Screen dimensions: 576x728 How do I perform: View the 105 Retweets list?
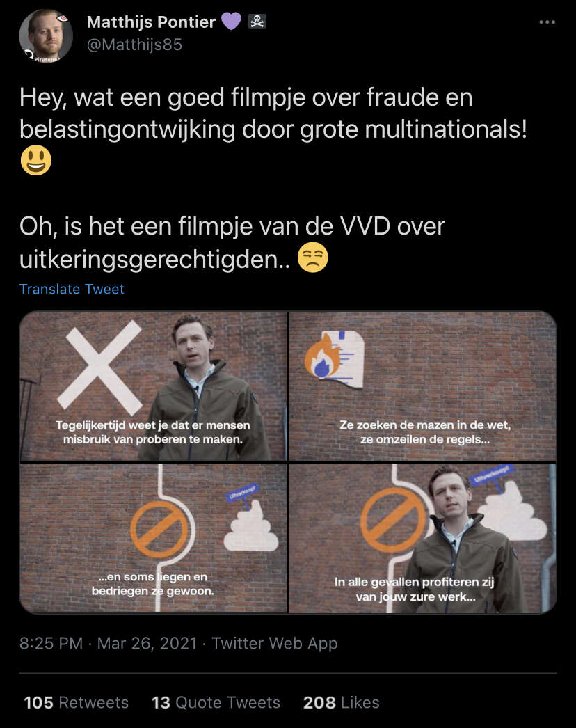tap(77, 702)
